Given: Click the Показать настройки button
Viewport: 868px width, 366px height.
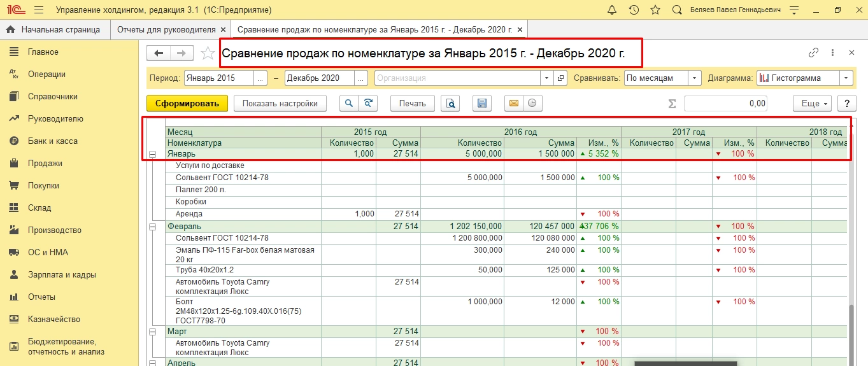Looking at the screenshot, I should 280,103.
